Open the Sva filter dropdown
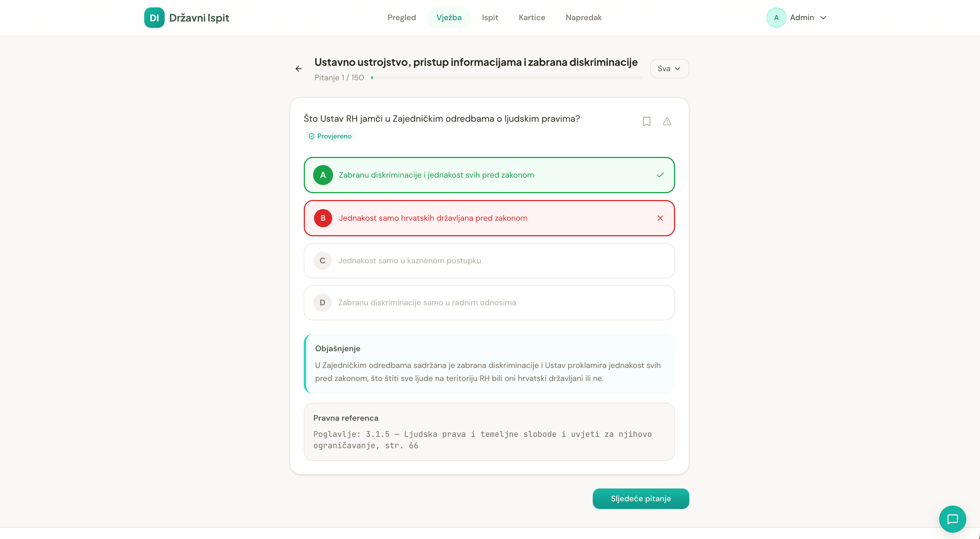The width and height of the screenshot is (980, 539). [x=669, y=68]
